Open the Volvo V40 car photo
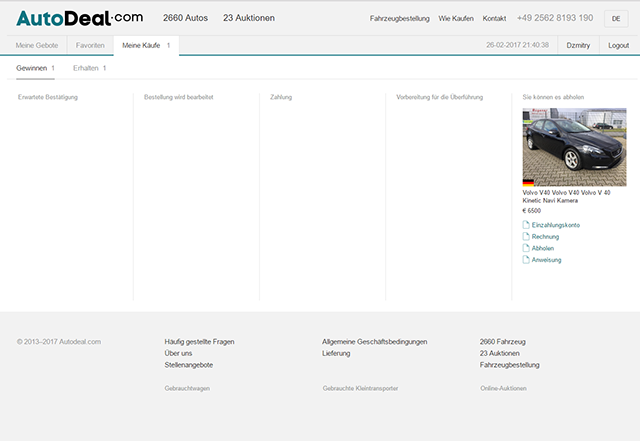This screenshot has height=441, width=640. [574, 147]
